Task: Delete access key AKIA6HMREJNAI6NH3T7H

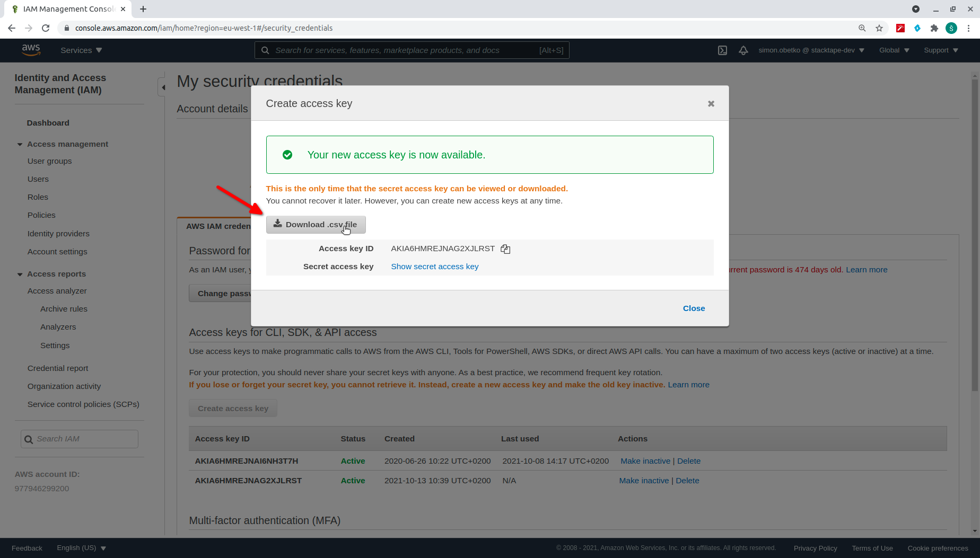Action: click(689, 461)
